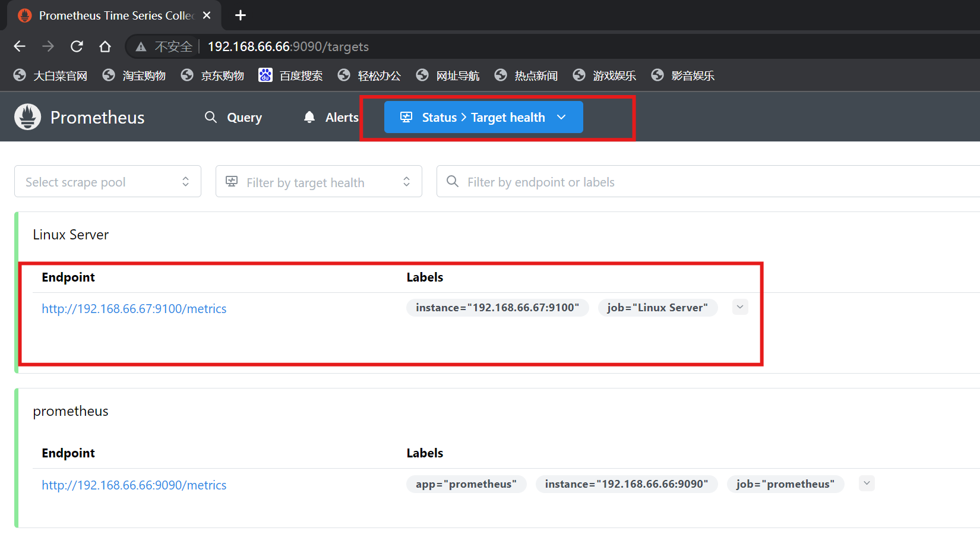Viewport: 980px width, 537px height.
Task: Click the prometheus pool heading
Action: [71, 411]
